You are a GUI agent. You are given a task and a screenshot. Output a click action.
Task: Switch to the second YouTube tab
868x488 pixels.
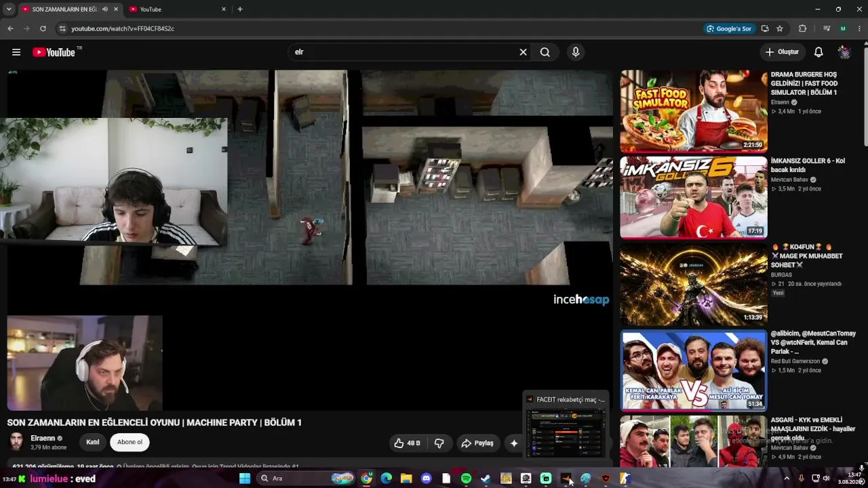176,9
